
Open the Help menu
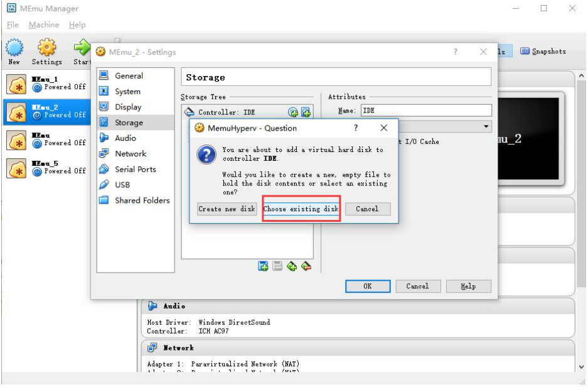tap(77, 25)
